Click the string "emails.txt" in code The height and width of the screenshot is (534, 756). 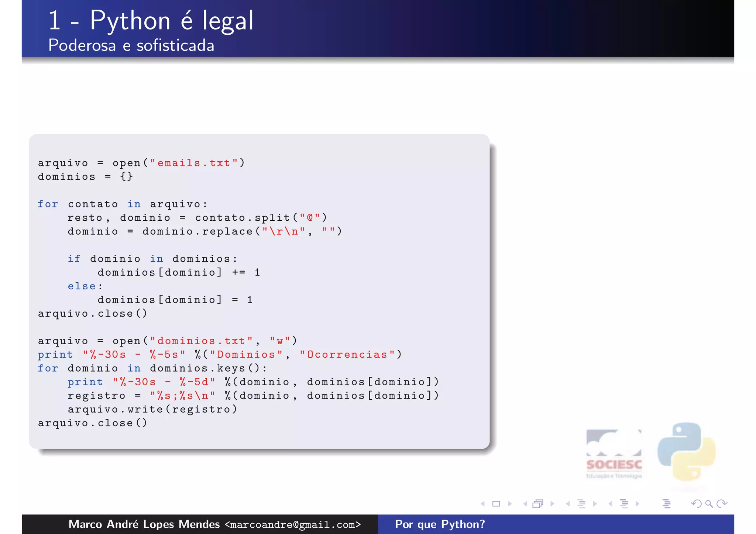click(194, 163)
